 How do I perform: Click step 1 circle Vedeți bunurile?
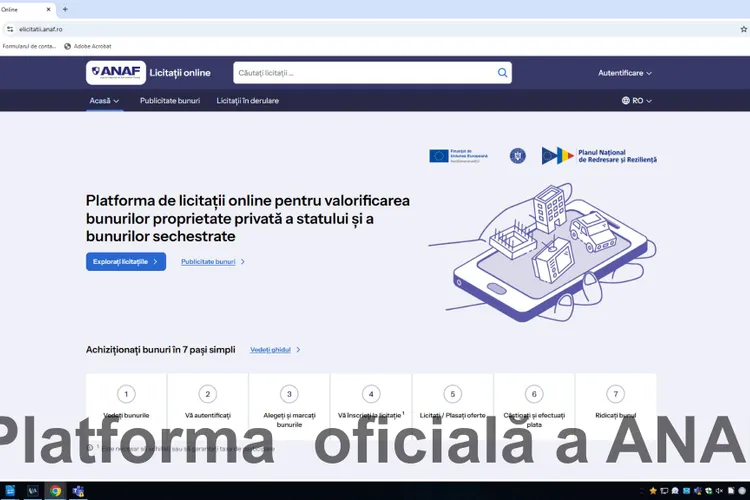[x=126, y=394]
